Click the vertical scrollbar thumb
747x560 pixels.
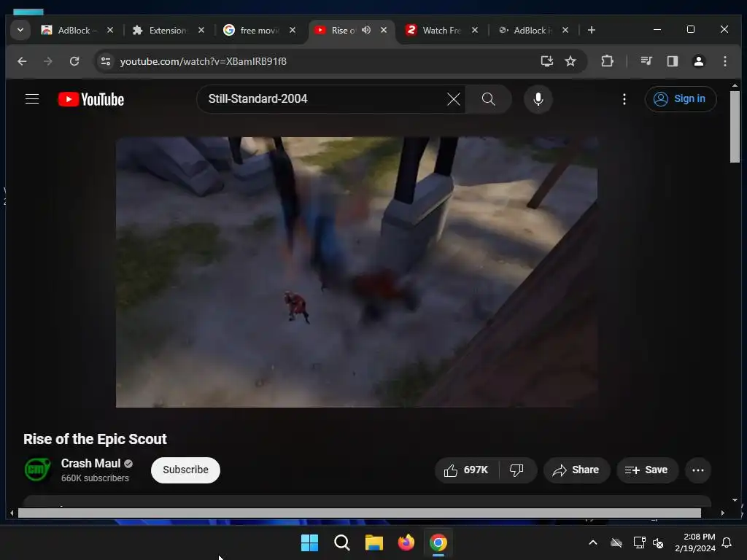pos(735,127)
